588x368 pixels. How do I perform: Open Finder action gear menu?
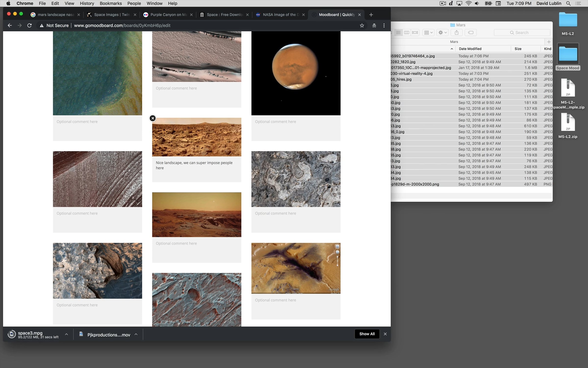pos(442,33)
